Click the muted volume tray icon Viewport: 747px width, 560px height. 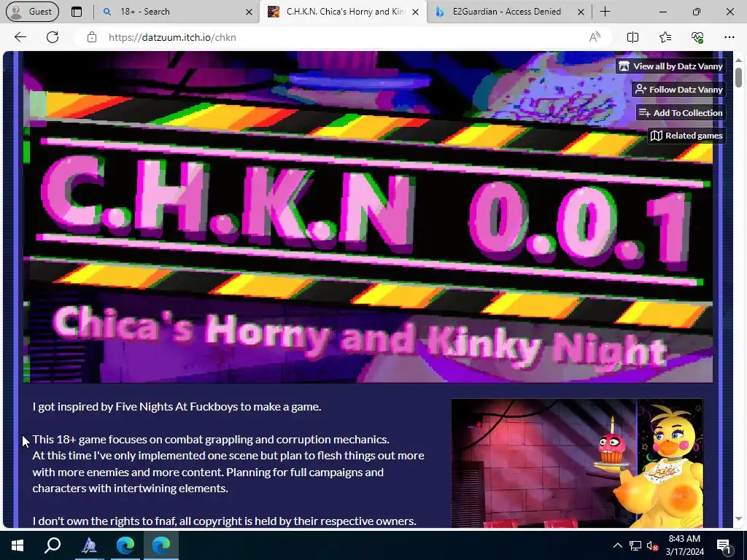pos(652,545)
